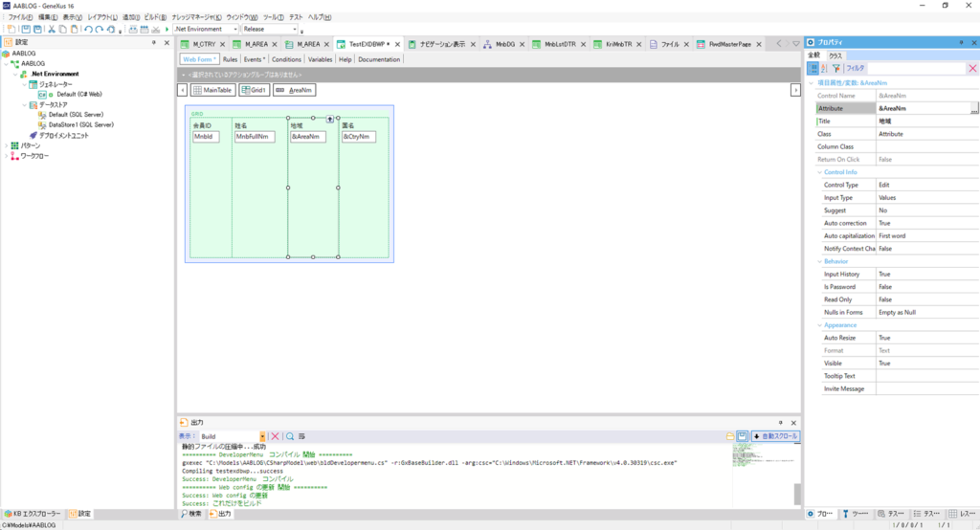980x530 pixels.
Task: Click the Paste toolbar icon
Action: tap(75, 30)
